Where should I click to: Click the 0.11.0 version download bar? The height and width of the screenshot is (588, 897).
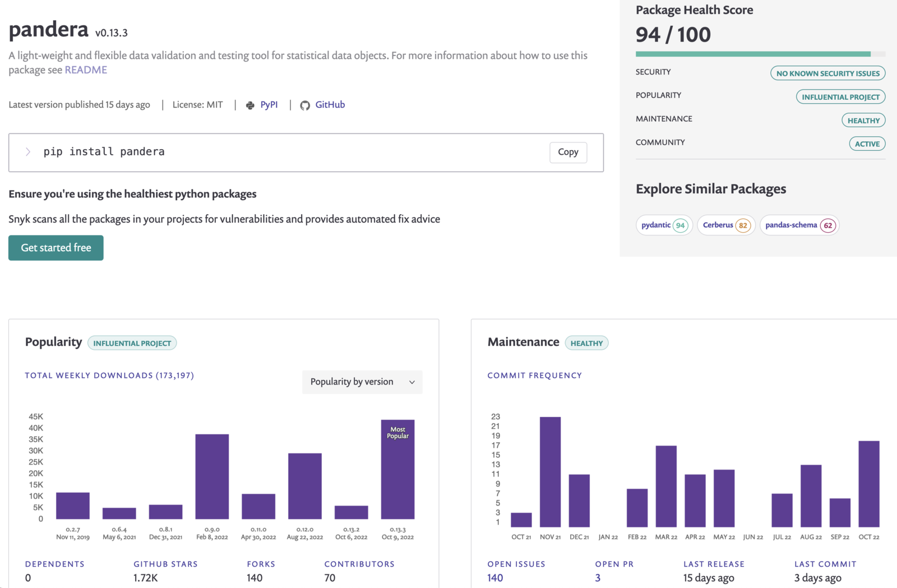tap(258, 506)
